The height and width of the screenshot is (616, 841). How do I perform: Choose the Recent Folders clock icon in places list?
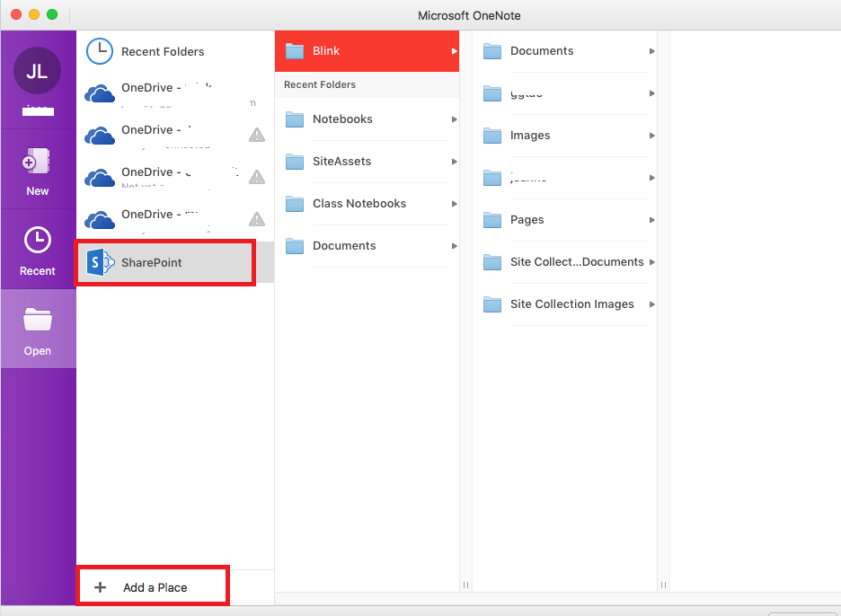pyautogui.click(x=100, y=51)
